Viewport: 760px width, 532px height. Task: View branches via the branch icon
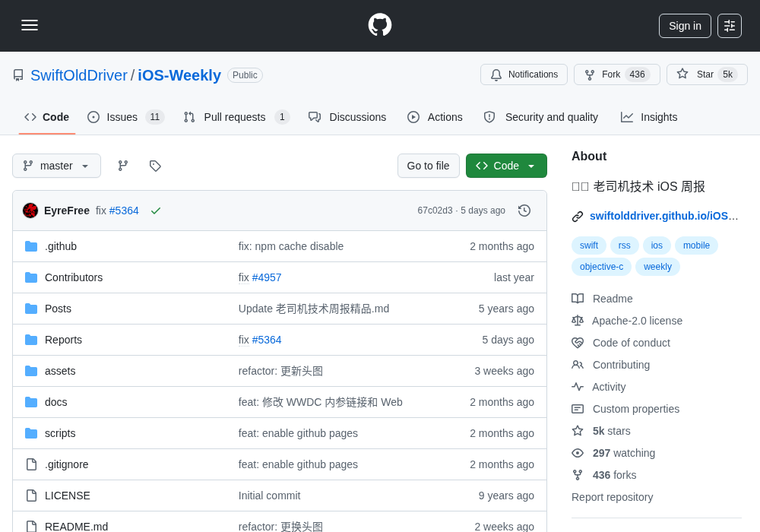pos(123,166)
